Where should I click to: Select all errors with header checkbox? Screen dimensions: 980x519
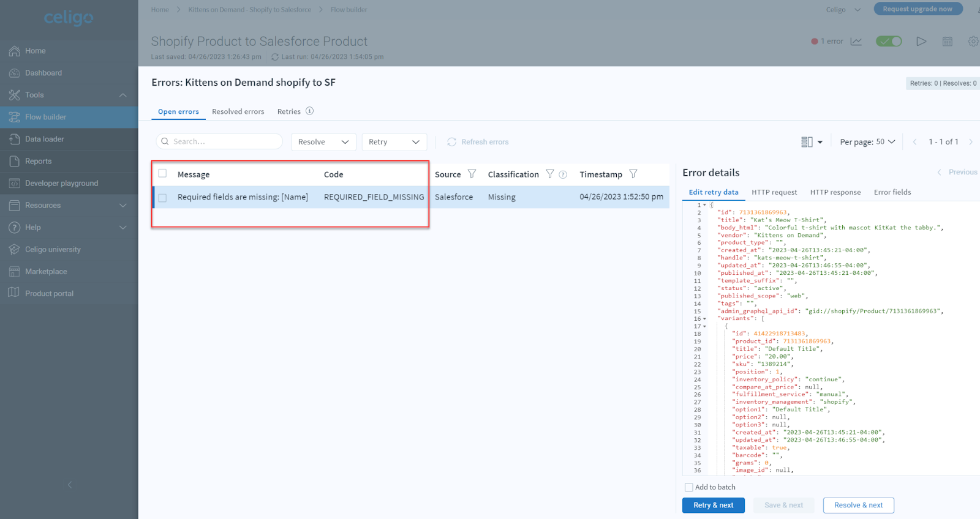(162, 173)
